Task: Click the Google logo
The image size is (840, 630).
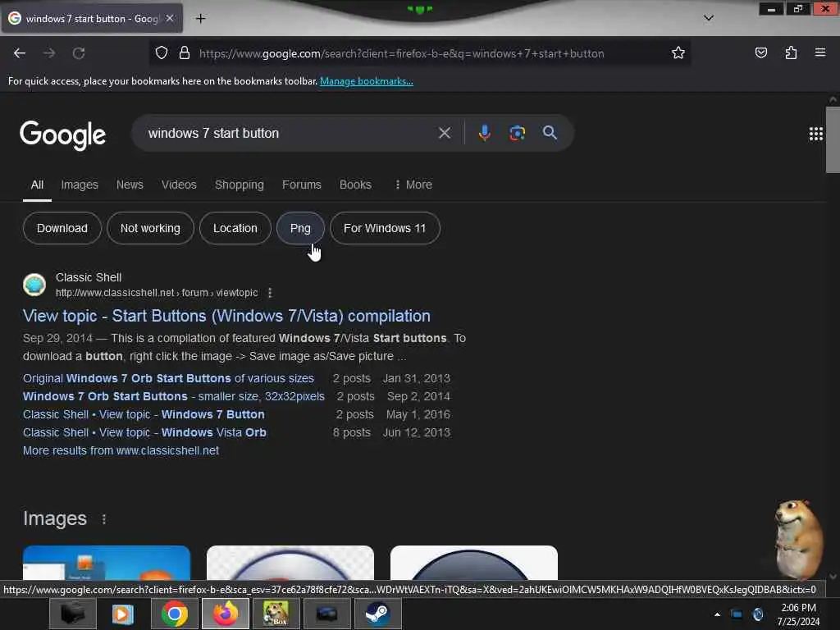Action: [62, 135]
